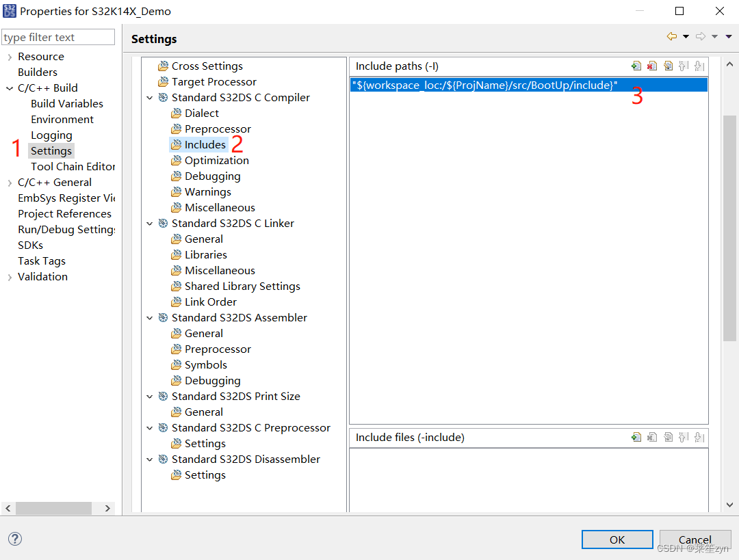This screenshot has height=560, width=739.
Task: Open the SDKs page
Action: 30,245
